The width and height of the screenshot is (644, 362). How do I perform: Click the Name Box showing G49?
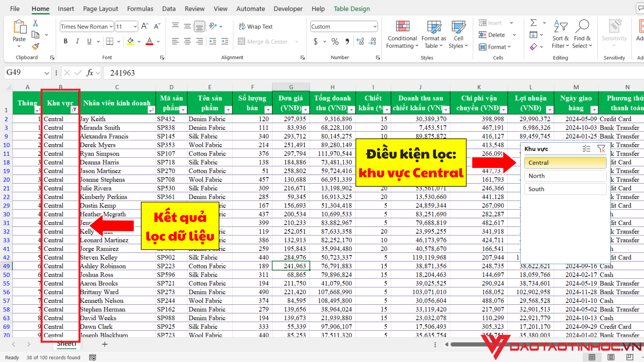[x=25, y=72]
